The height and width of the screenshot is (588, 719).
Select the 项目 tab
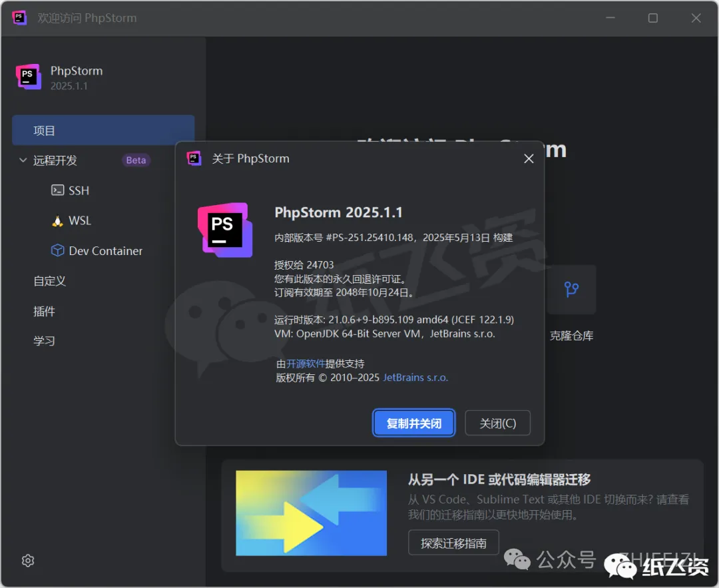[x=103, y=131]
